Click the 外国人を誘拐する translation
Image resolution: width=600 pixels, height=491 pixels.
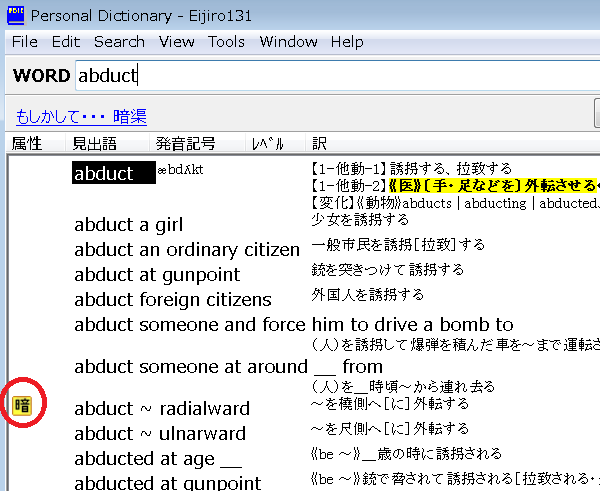pos(368,295)
